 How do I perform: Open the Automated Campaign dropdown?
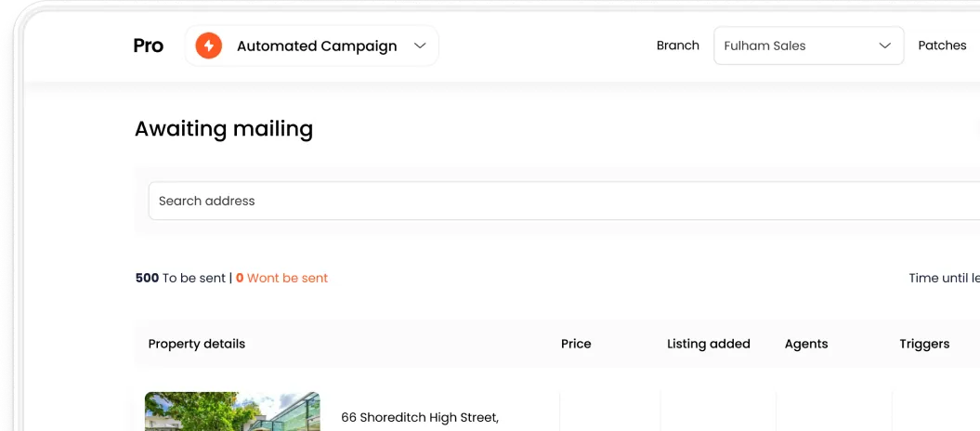316,46
